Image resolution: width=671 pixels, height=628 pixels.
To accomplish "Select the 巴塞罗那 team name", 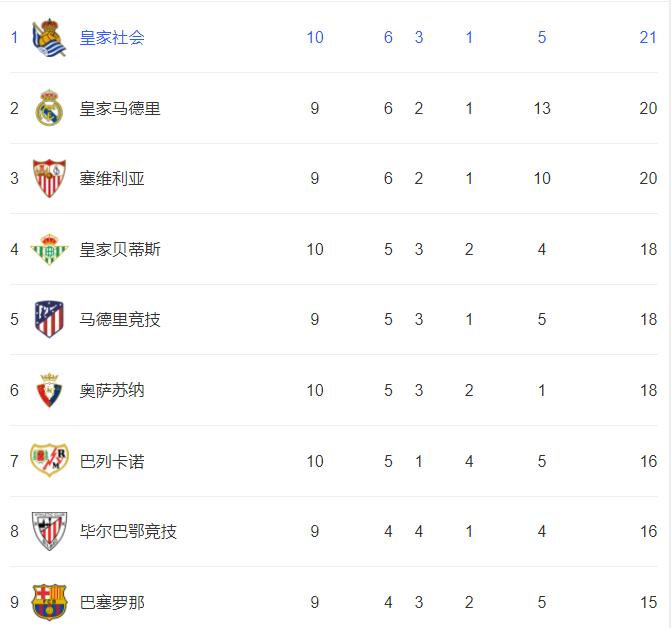I will pos(112,602).
